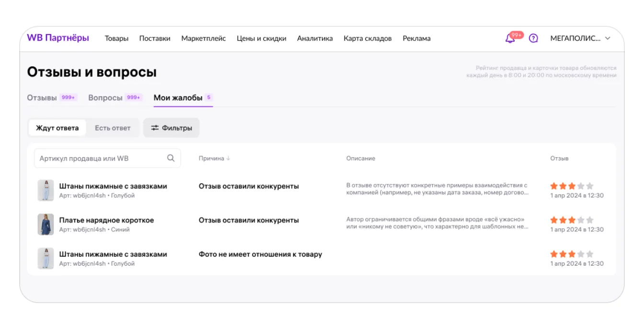Open the Цены и скидки menu
The image size is (644, 329).
pyautogui.click(x=261, y=38)
